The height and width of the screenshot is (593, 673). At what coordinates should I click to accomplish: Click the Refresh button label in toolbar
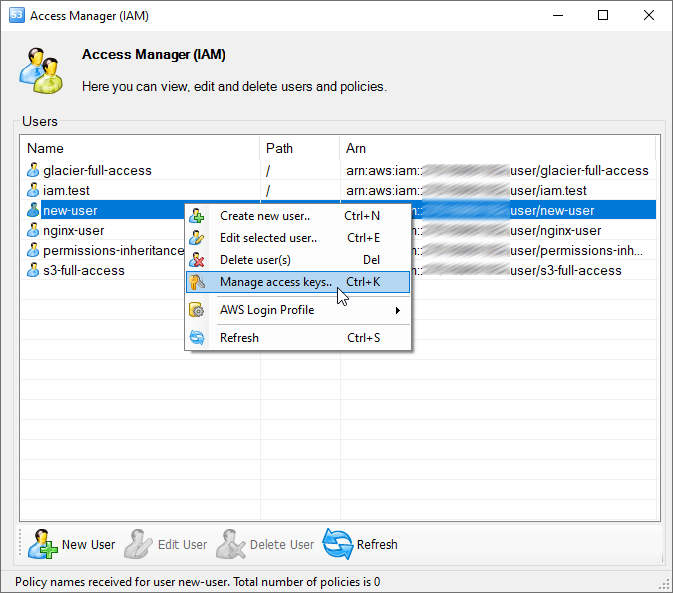pos(377,545)
